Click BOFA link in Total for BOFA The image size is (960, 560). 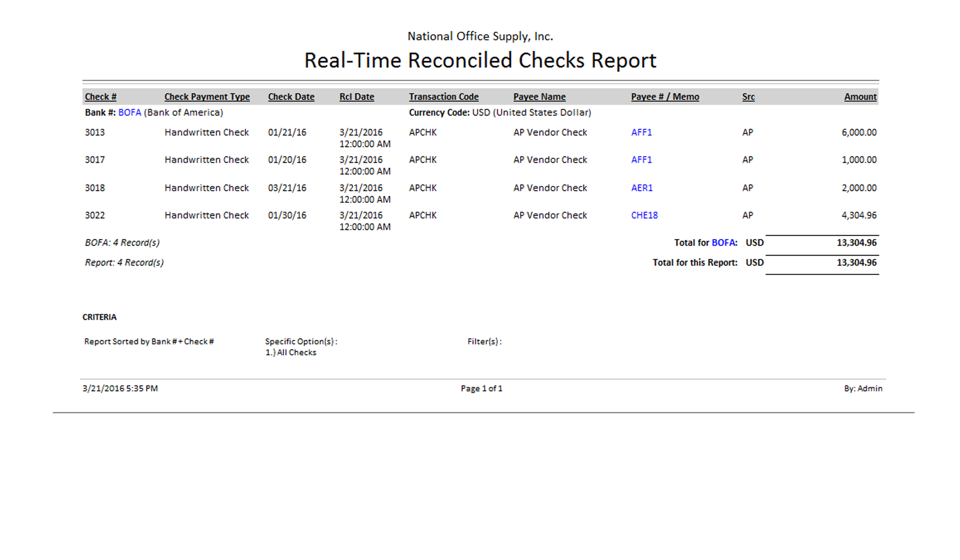coord(723,243)
